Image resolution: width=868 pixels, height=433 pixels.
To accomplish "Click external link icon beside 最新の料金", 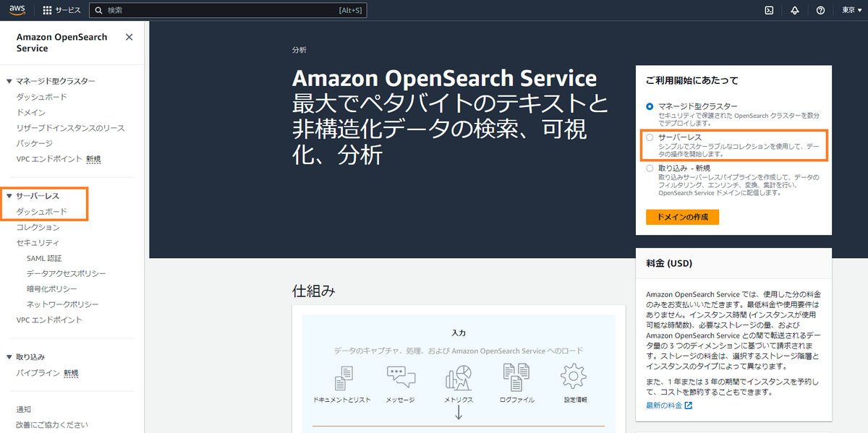I will [688, 406].
